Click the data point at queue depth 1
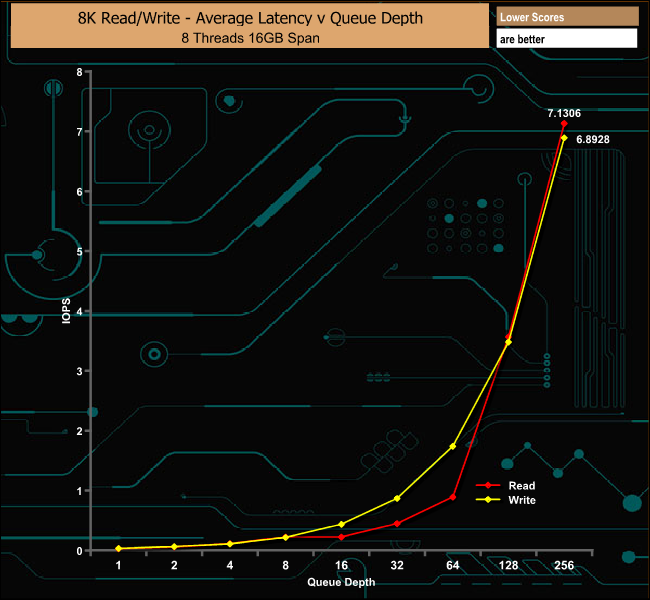Screen dimensions: 650x600 (x=119, y=549)
